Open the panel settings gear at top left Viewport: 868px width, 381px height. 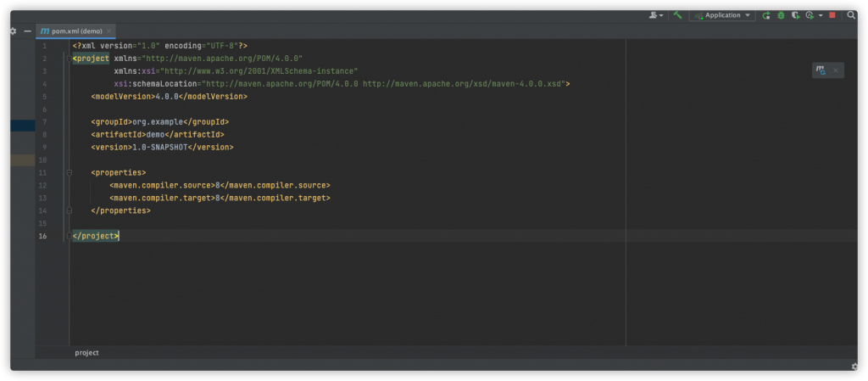(13, 31)
